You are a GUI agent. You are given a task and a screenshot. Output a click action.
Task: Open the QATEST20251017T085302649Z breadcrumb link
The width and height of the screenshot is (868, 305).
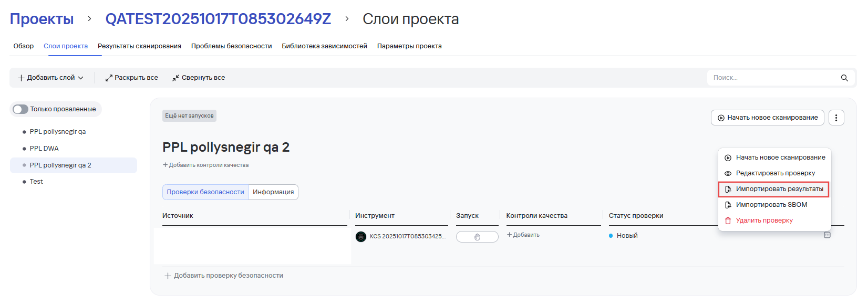(x=218, y=19)
